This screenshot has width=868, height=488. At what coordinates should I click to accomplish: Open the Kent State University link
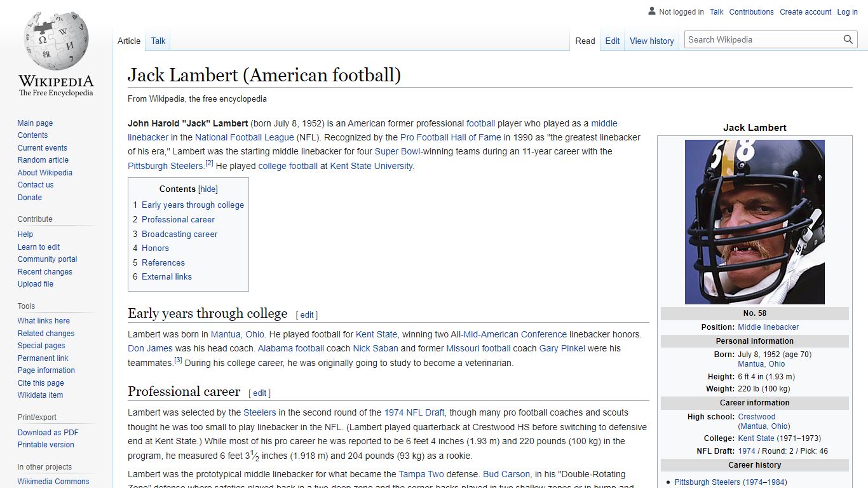pyautogui.click(x=372, y=166)
